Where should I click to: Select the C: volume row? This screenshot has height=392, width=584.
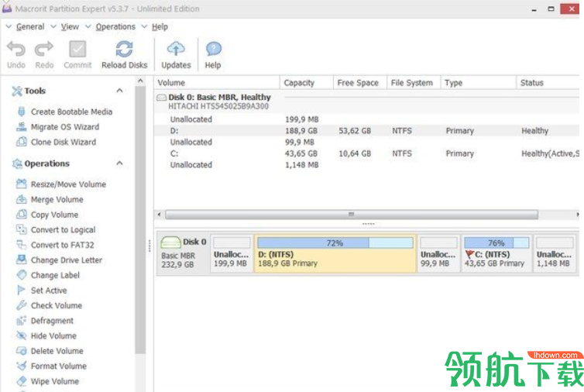coord(367,153)
